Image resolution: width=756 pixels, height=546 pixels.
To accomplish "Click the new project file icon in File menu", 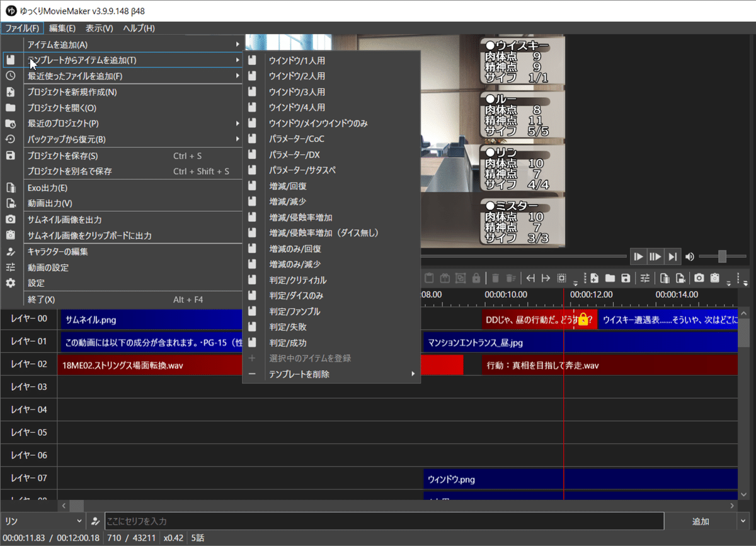I will (11, 92).
